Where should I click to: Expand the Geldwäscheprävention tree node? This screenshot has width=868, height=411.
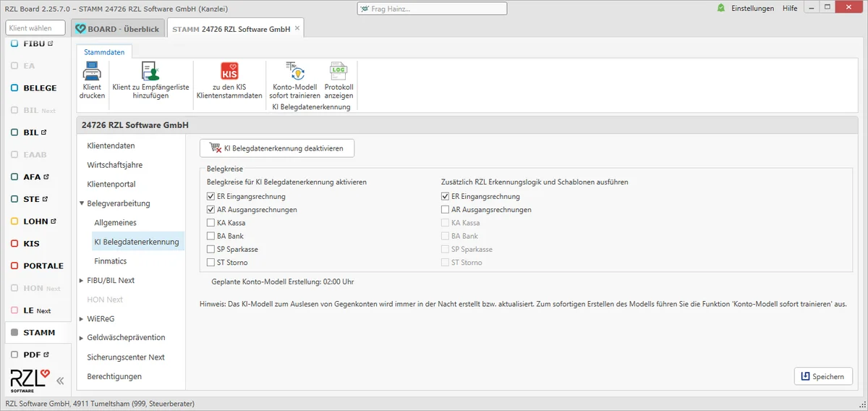point(82,338)
